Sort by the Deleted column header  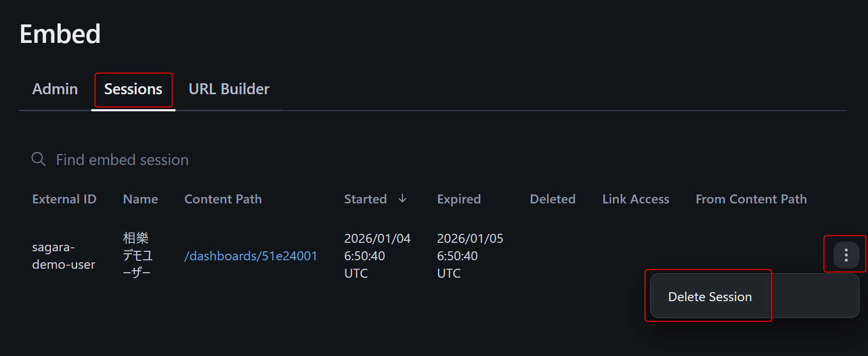[552, 199]
